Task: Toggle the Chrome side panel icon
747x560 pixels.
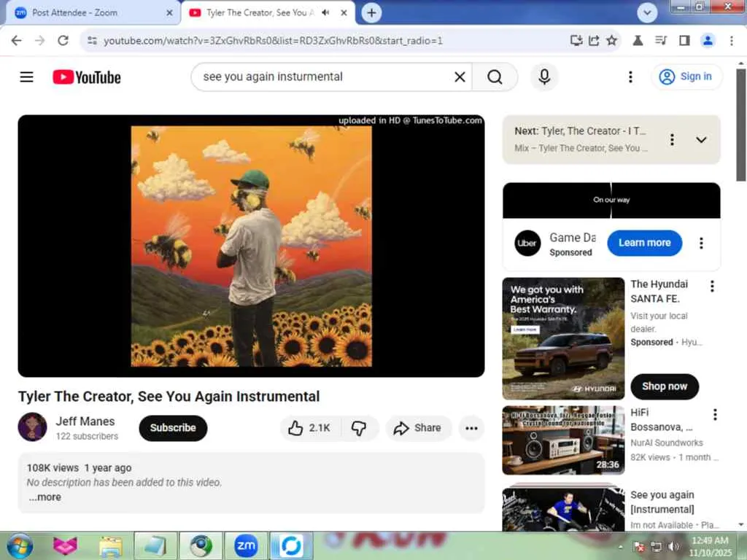Action: (x=684, y=41)
